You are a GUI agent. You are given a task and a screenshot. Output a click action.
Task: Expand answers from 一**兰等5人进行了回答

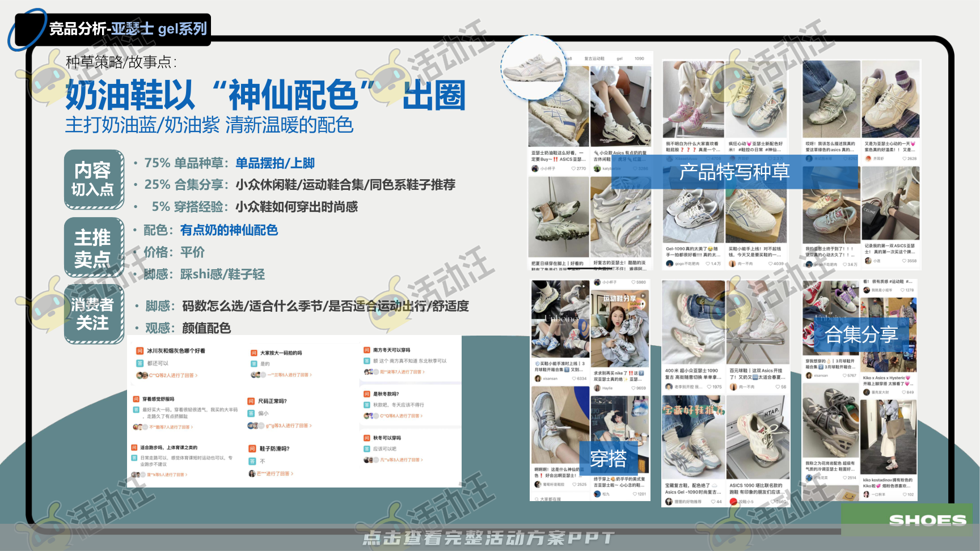click(x=290, y=375)
